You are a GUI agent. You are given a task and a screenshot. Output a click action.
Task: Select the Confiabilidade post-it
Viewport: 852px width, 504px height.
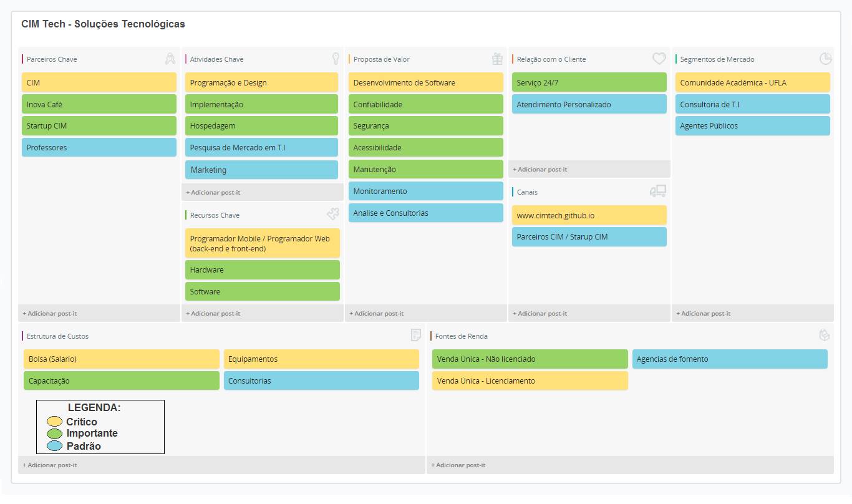[426, 104]
